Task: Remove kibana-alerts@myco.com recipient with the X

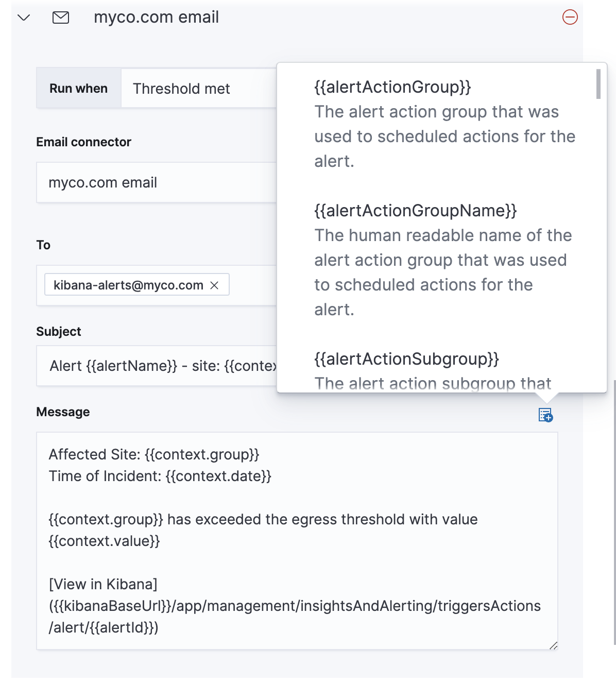Action: [x=215, y=285]
